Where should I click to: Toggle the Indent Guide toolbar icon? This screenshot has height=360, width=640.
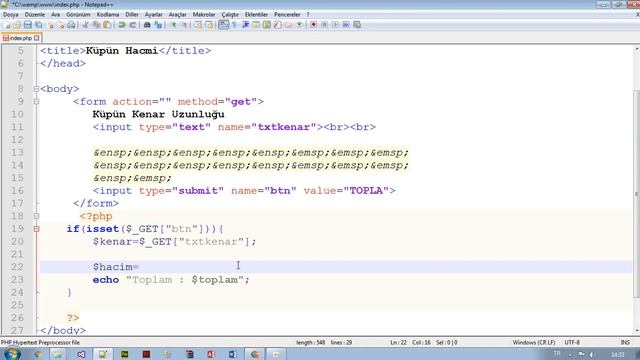245,25
